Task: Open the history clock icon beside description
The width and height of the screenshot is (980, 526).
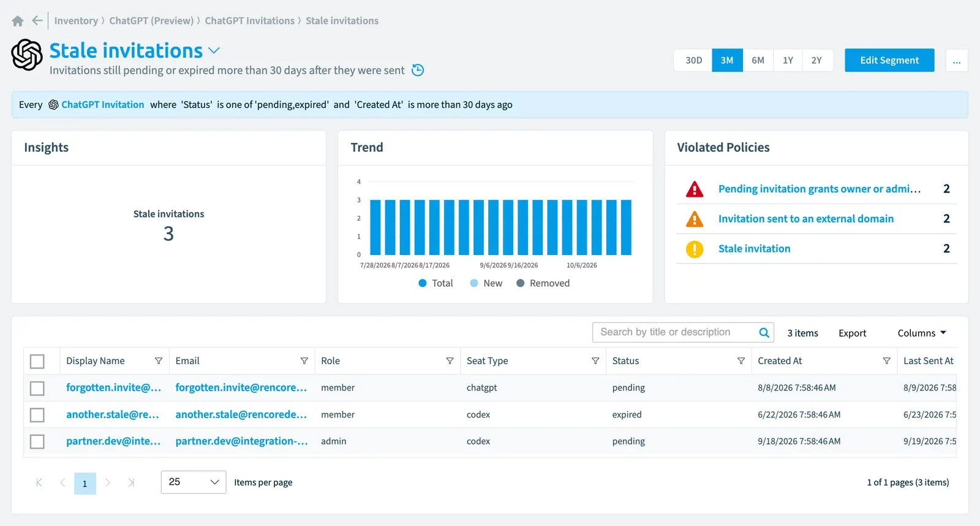Action: [418, 70]
